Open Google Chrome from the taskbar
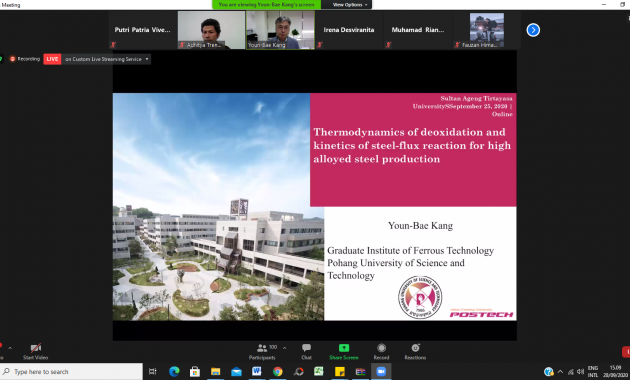Image resolution: width=630 pixels, height=380 pixels. click(277, 372)
